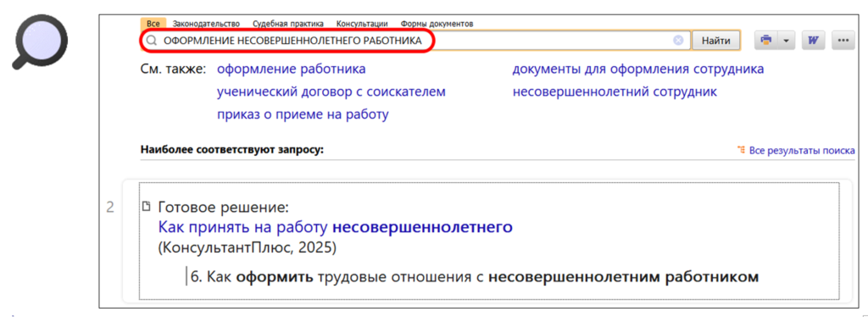Open the three-dots more options menu
This screenshot has width=868, height=317.
click(843, 41)
